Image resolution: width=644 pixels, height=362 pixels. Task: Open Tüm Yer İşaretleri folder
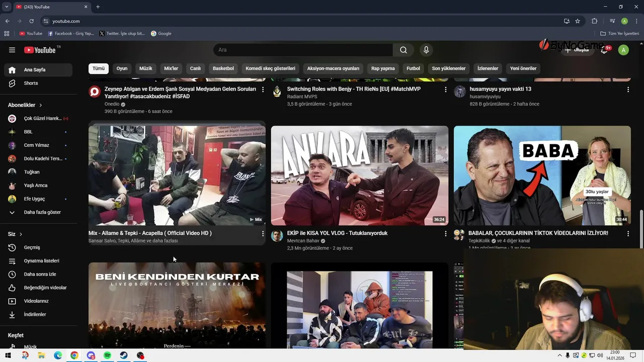click(x=620, y=34)
